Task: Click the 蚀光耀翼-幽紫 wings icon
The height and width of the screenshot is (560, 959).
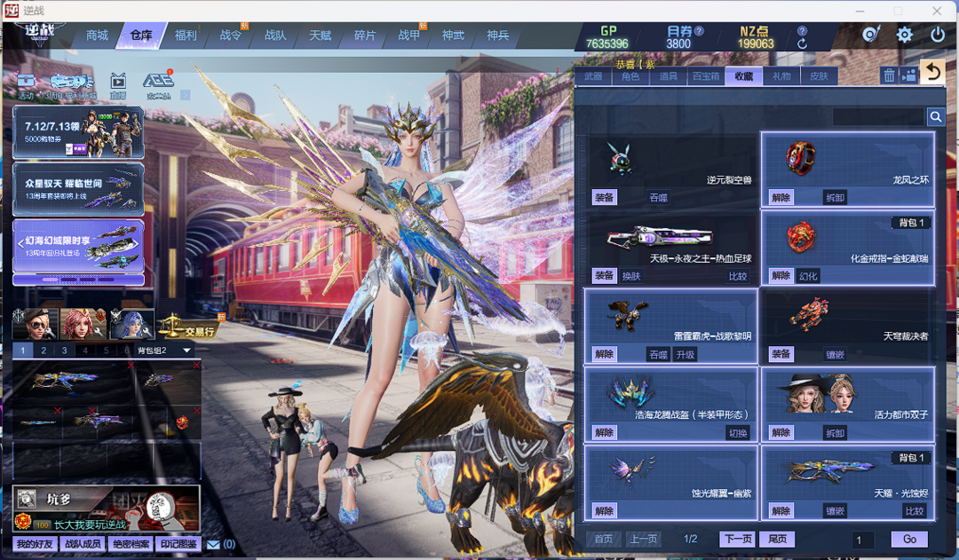Action: 632,470
